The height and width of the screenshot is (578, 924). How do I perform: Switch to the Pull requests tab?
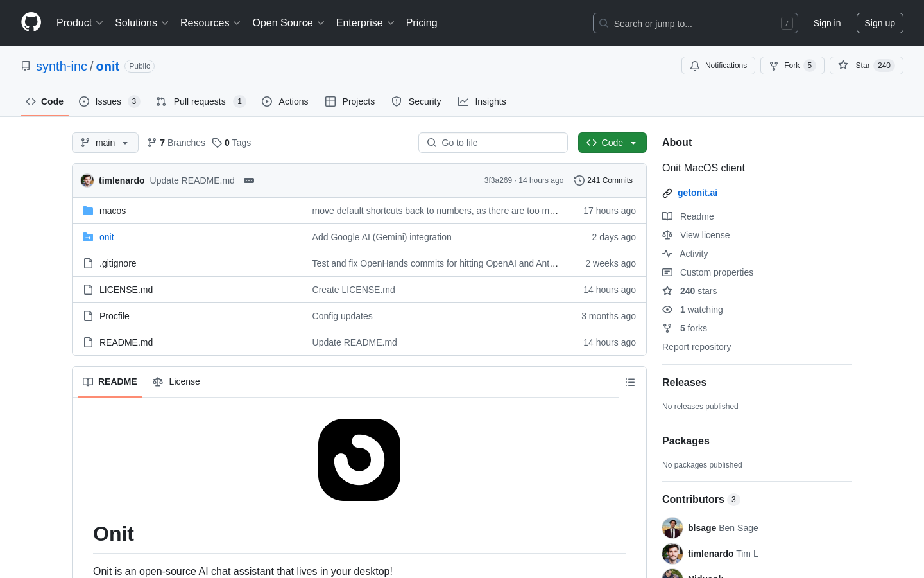click(x=201, y=101)
